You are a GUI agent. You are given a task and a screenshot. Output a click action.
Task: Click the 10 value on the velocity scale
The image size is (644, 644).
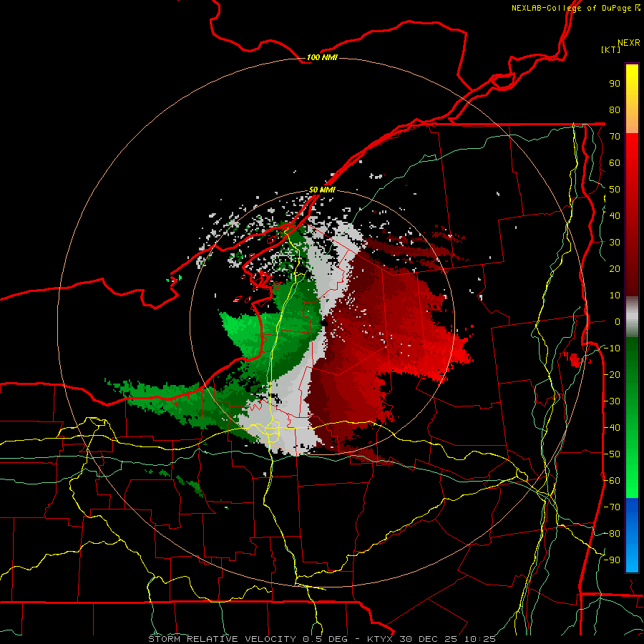coord(615,296)
